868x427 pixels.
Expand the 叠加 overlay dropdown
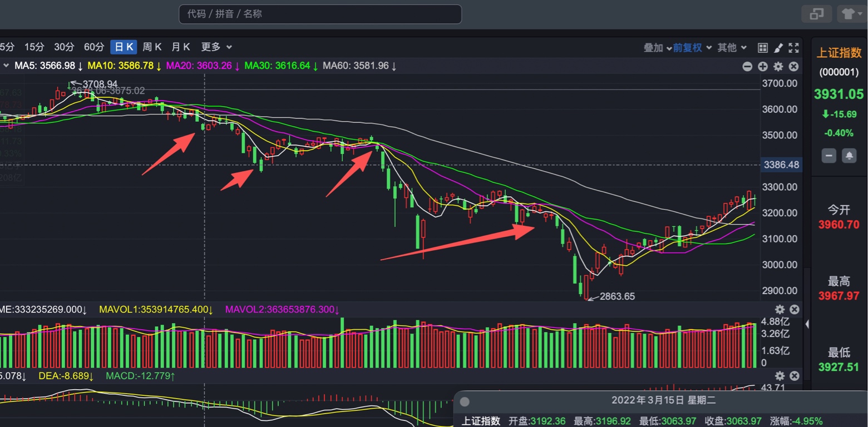[x=657, y=48]
